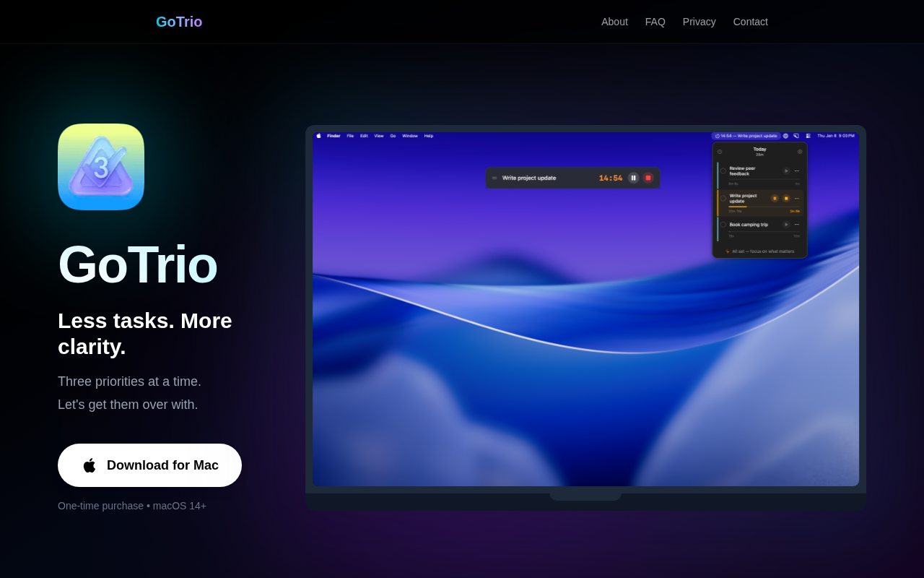The image size is (924, 578).
Task: Click 'All set — focus on what matters' footer
Action: click(x=760, y=251)
